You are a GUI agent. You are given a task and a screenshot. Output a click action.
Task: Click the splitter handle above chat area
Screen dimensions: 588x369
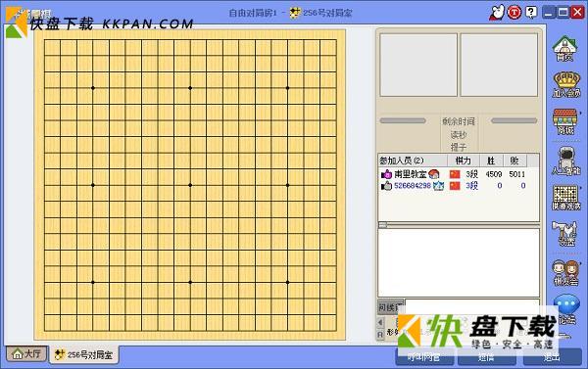383,225
